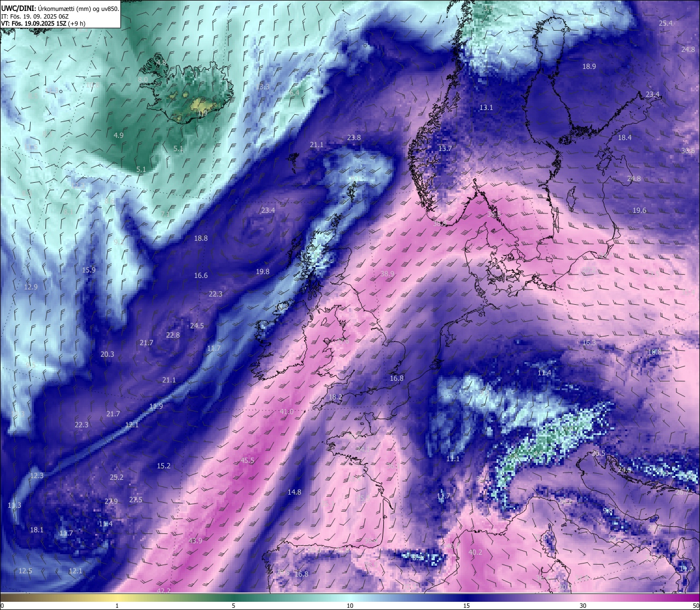Click the UWC/DINI title line in the legend box
This screenshot has width=700, height=610.
pos(60,8)
